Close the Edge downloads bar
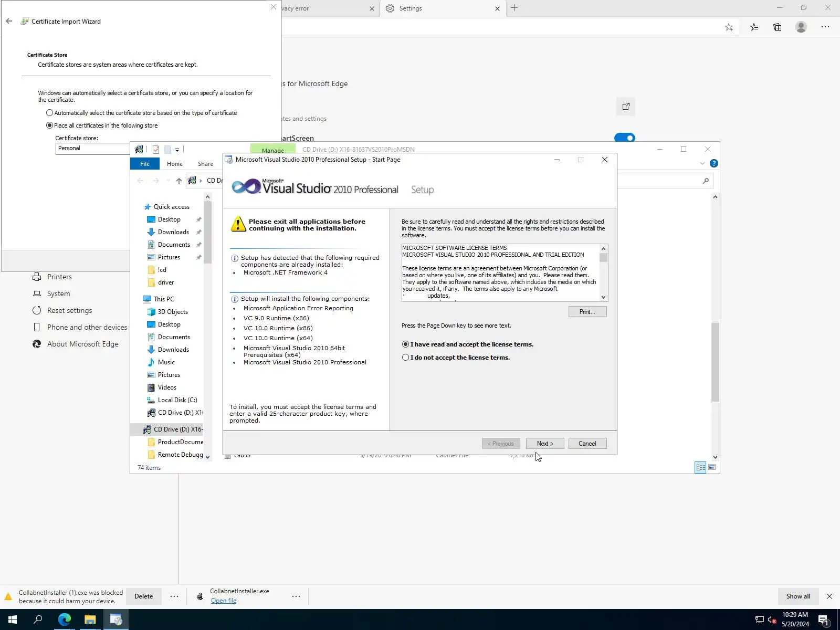The height and width of the screenshot is (630, 840). (x=829, y=596)
